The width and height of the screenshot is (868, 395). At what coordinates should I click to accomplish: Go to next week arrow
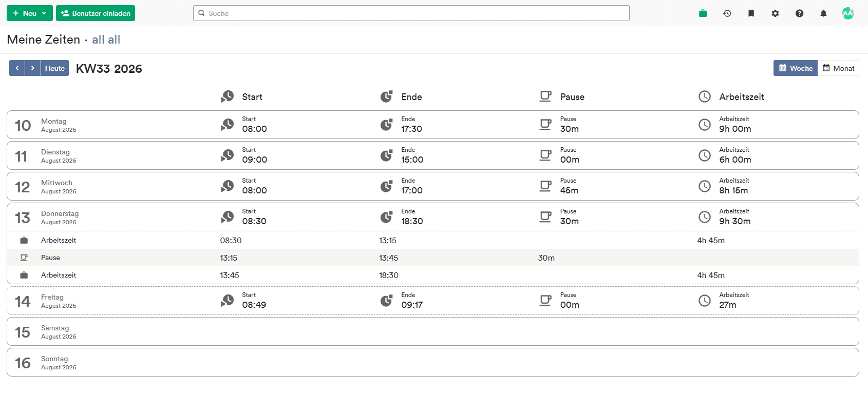pos(33,68)
